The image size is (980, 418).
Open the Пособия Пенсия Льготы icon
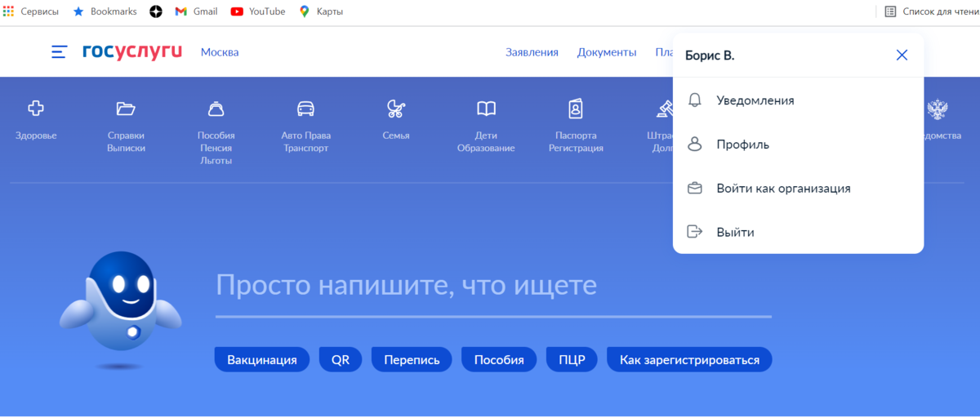[x=216, y=108]
